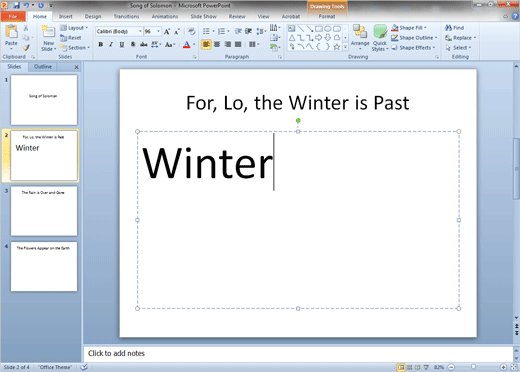Pick the star shape in gallery

(x=337, y=47)
